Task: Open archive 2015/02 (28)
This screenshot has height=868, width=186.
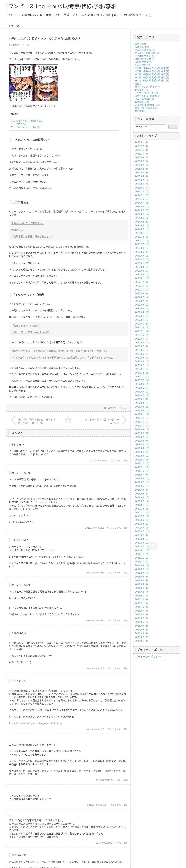Action: tap(142, 637)
